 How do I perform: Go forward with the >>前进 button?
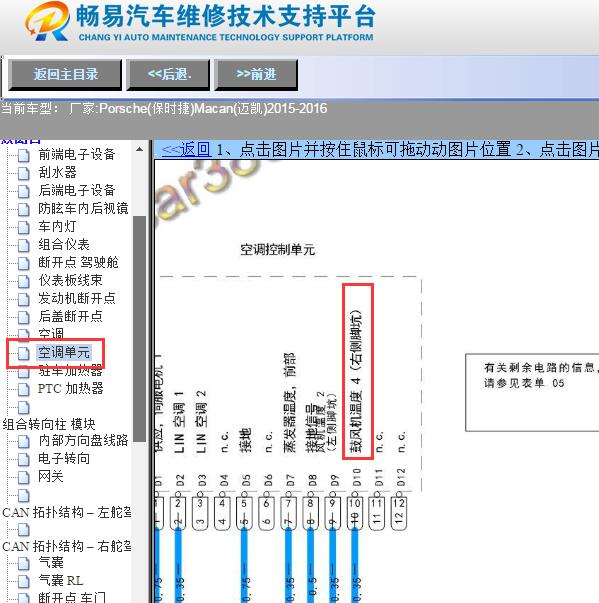coord(256,75)
